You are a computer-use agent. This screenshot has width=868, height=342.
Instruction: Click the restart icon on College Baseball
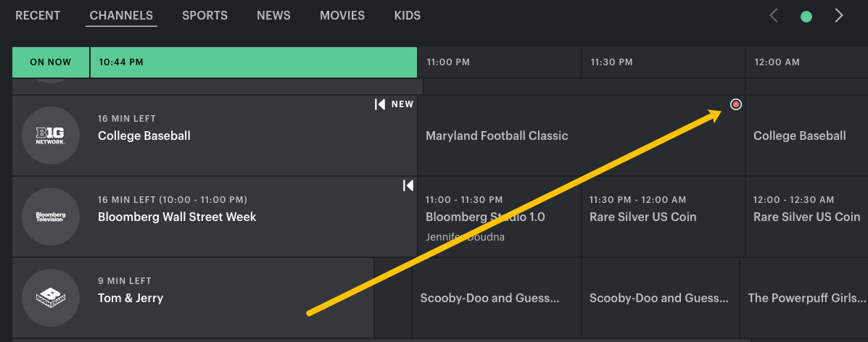380,104
